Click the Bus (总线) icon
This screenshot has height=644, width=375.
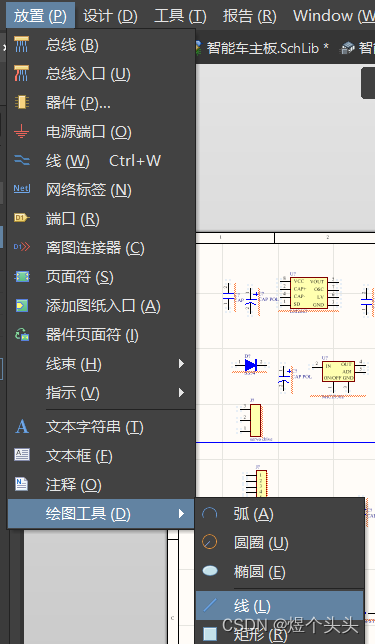pyautogui.click(x=21, y=45)
